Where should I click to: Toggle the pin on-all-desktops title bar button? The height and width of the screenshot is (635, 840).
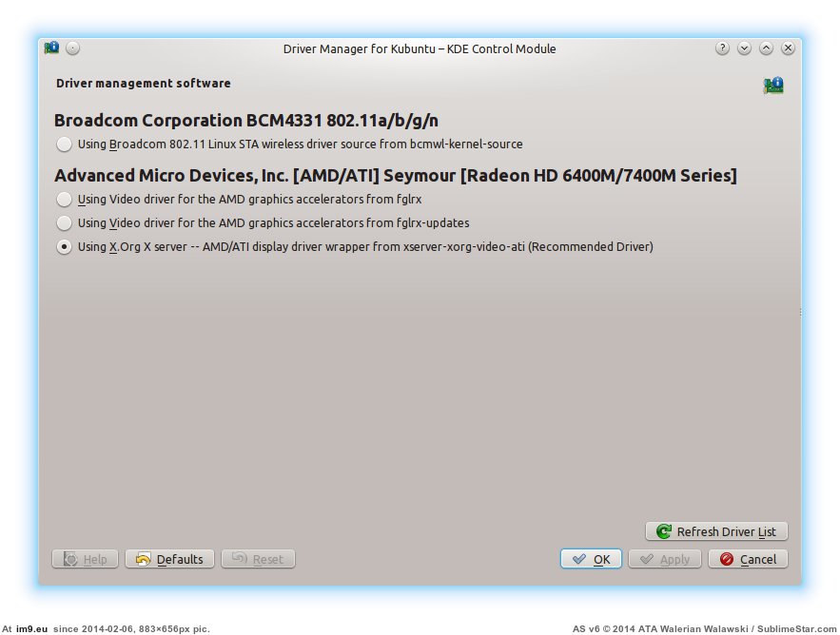(73, 48)
